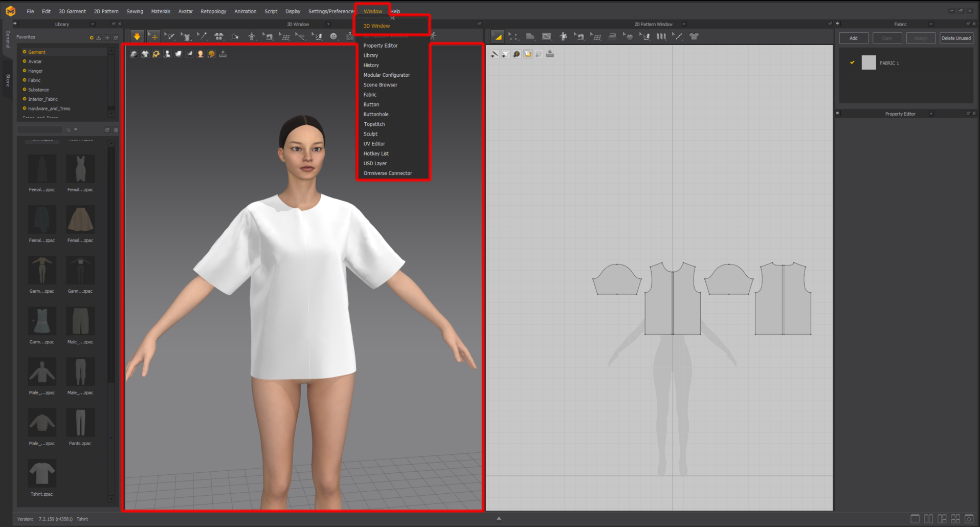Click the FABRIC 1 color swatch
The width and height of the screenshot is (980, 527).
pyautogui.click(x=868, y=62)
